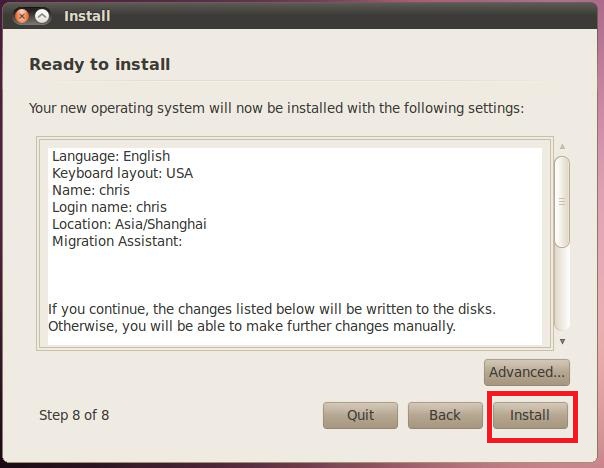Go back with the Back button
604x468 pixels.
445,415
